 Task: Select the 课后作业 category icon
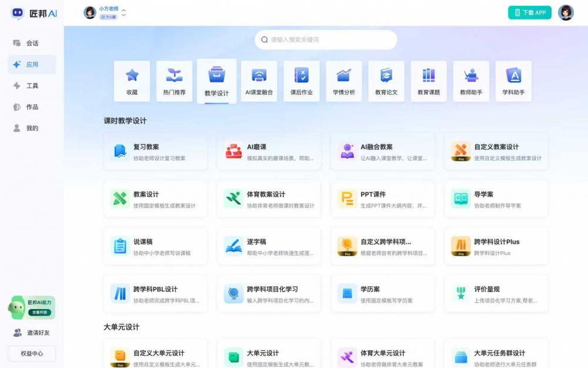[x=301, y=75]
